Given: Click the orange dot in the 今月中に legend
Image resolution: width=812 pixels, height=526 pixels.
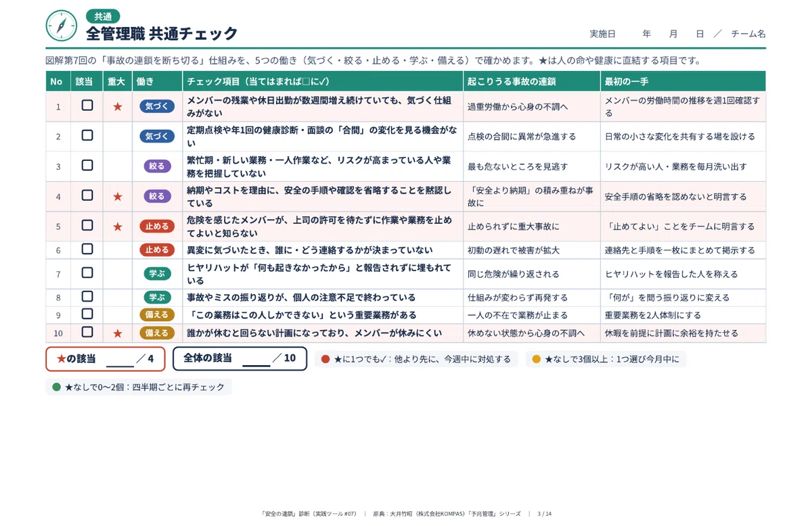Looking at the screenshot, I should coord(537,359).
